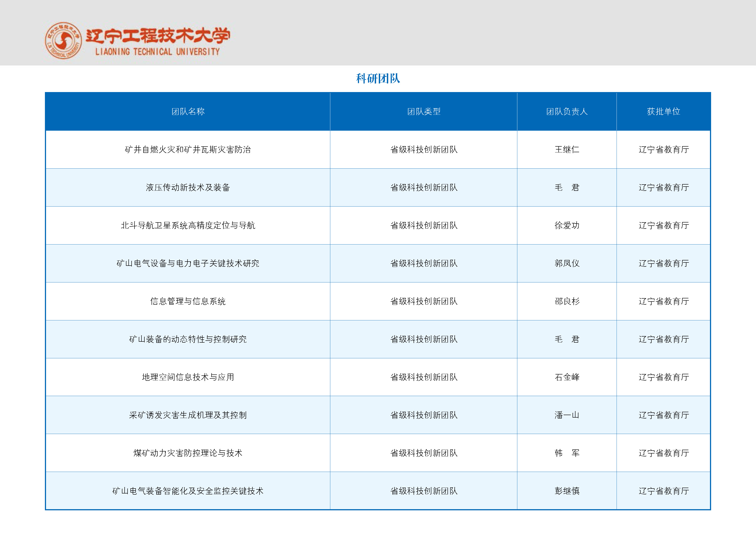Viewport: 756px width, 557px height.
Task: Click team leader name 潘一山
Action: tap(567, 415)
